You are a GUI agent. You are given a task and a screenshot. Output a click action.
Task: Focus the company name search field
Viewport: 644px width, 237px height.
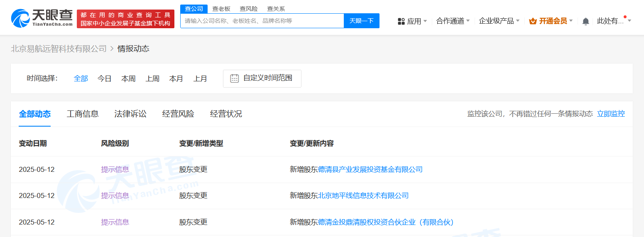262,21
